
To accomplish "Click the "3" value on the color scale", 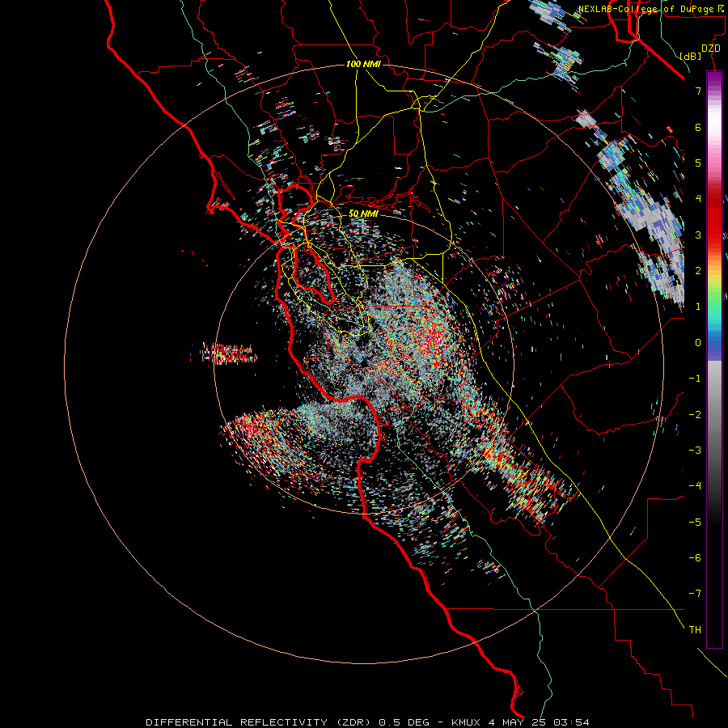I will (698, 235).
